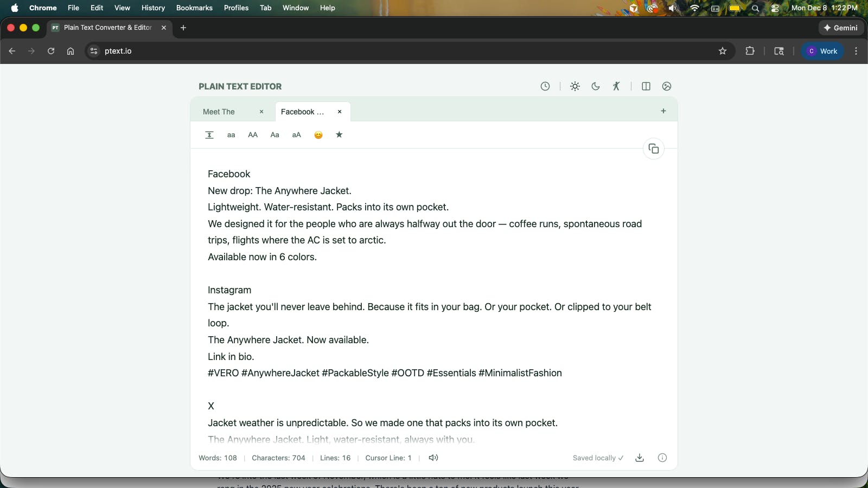View site information icon in address bar
The width and height of the screenshot is (868, 488).
click(x=94, y=51)
